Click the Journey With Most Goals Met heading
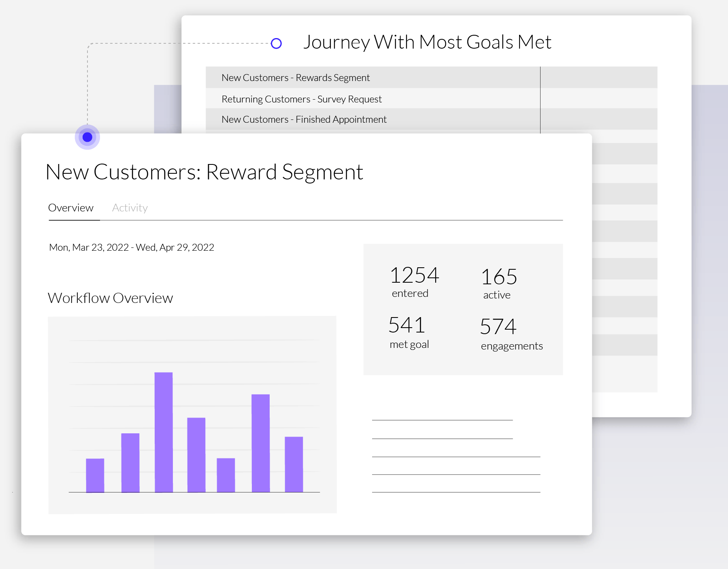Screen dimensions: 728x569 (x=427, y=42)
